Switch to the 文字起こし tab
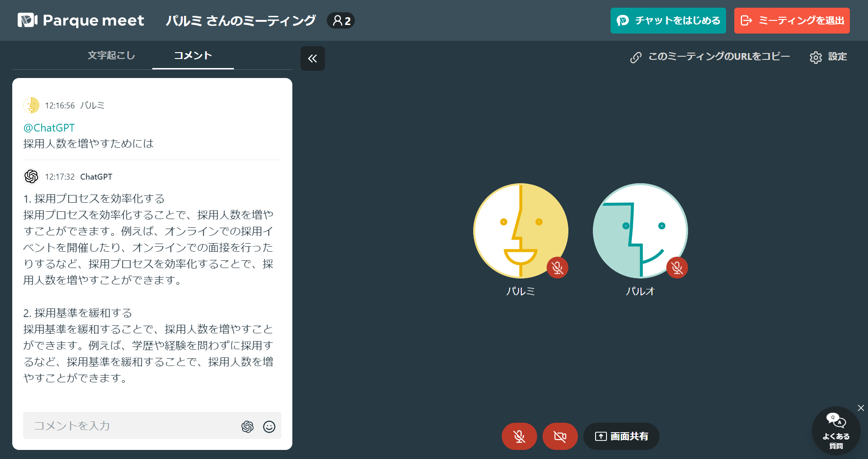 tap(110, 55)
